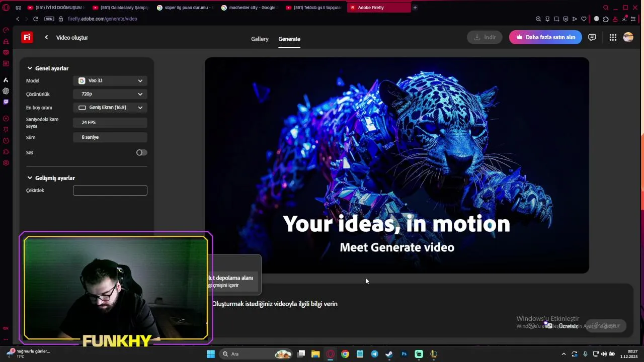644x362 pixels.
Task: Open Twitch in Opera sidebar
Action: (x=6, y=102)
